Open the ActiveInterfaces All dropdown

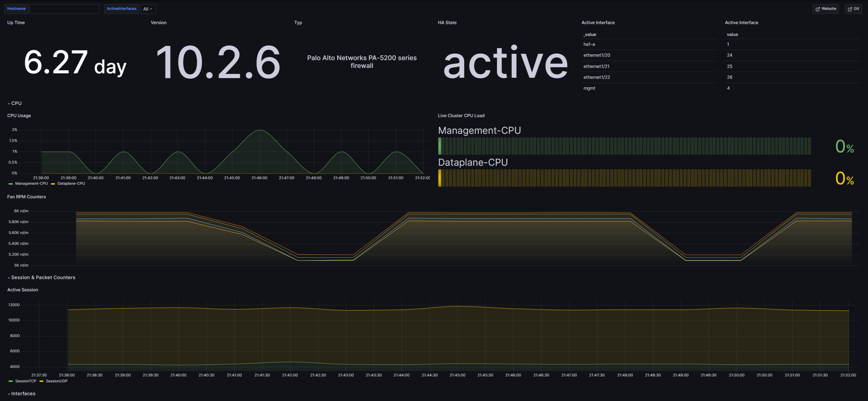click(148, 9)
